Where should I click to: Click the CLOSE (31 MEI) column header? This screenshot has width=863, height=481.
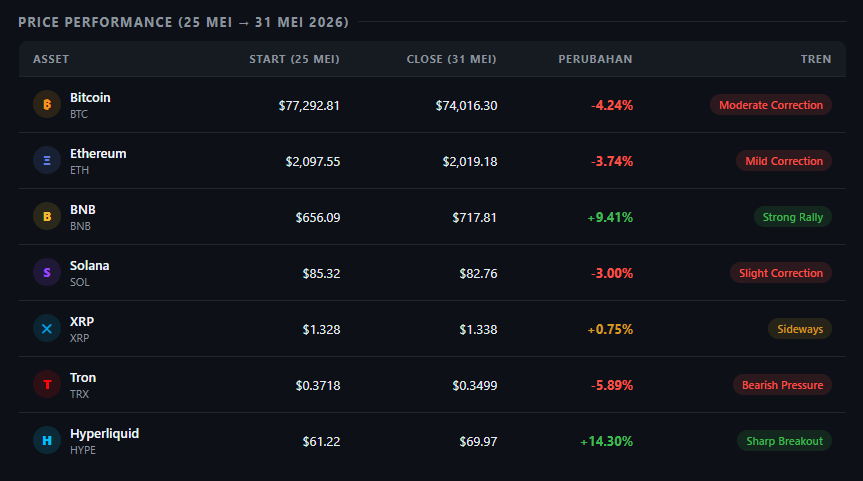coord(451,59)
